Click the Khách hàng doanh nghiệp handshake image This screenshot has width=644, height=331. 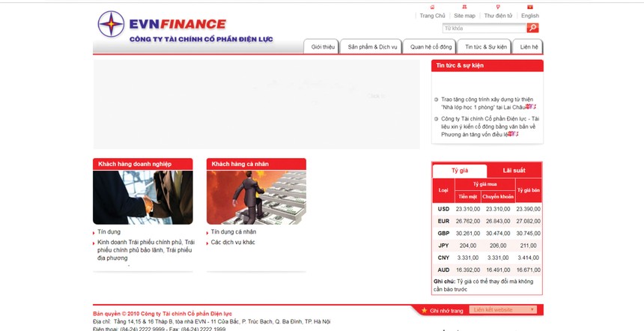(142, 198)
